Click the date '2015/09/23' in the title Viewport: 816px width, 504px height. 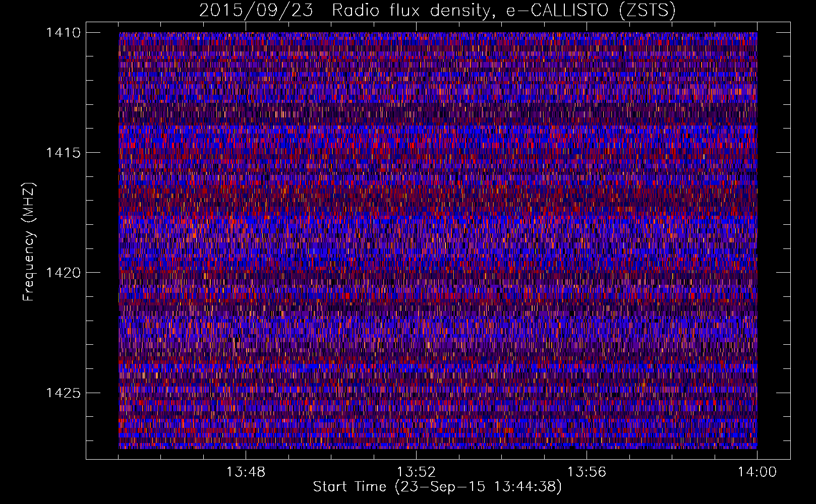pos(256,11)
